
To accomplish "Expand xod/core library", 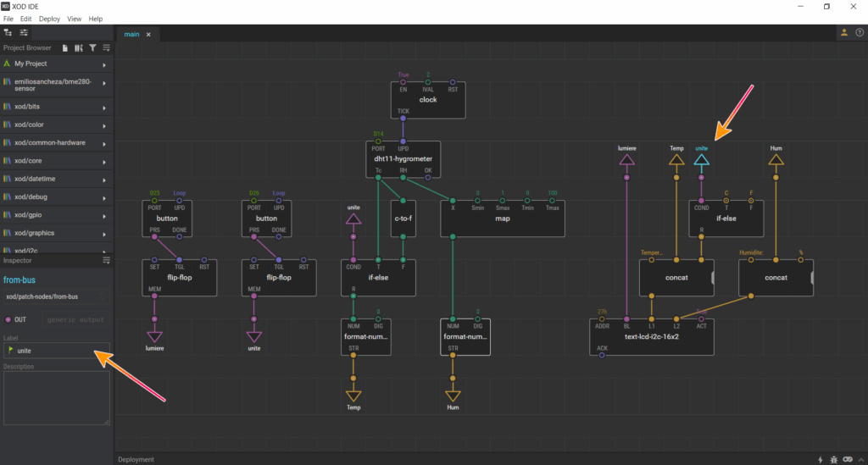I will (103, 162).
